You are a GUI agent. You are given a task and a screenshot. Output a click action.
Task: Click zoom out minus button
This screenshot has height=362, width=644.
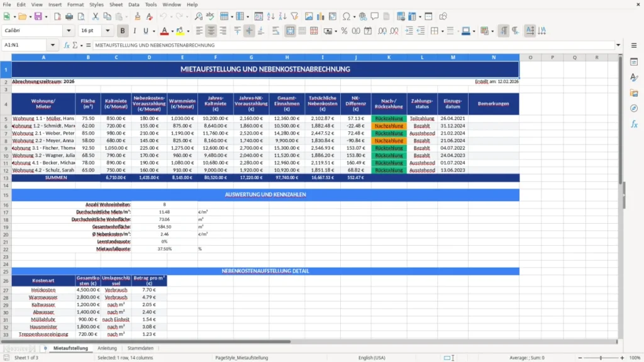click(x=580, y=358)
